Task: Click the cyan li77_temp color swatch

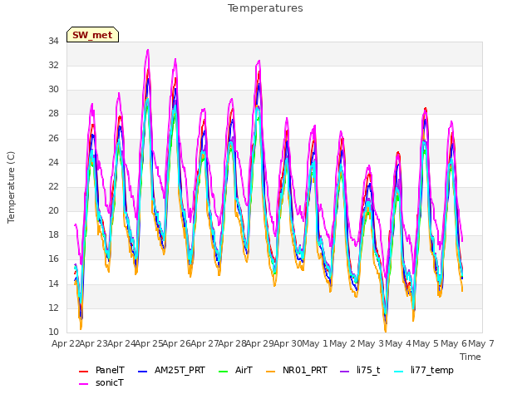Action: 399,372
